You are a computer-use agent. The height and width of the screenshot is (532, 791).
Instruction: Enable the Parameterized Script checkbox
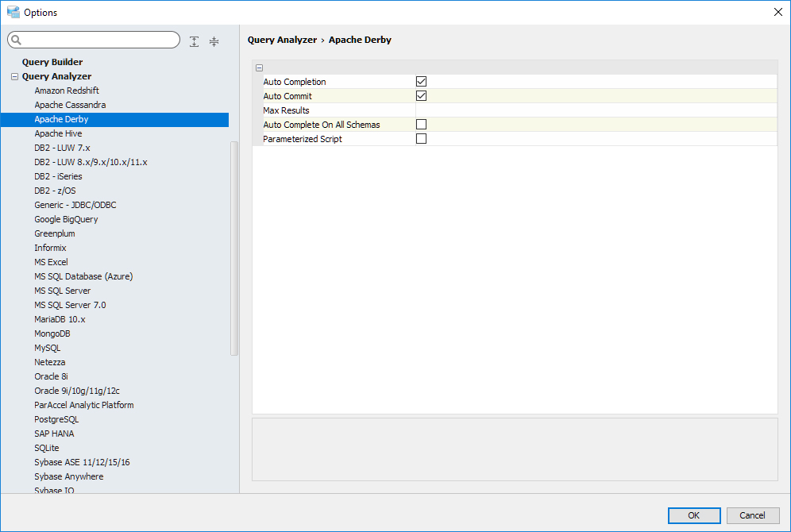422,139
